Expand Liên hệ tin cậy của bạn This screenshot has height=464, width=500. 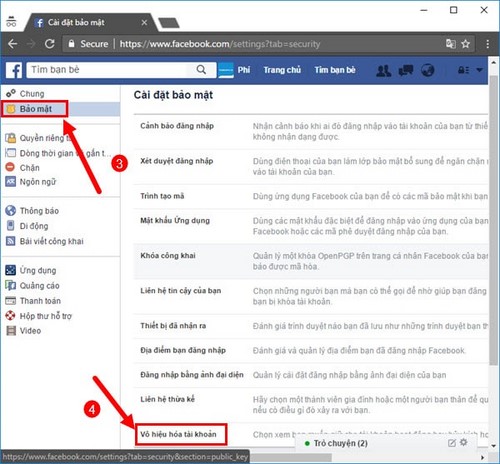tap(311, 296)
